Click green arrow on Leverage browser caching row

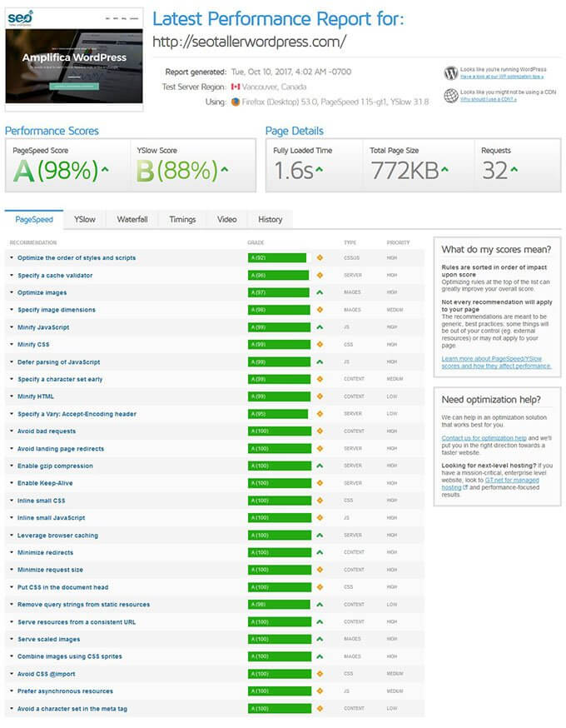coord(320,536)
